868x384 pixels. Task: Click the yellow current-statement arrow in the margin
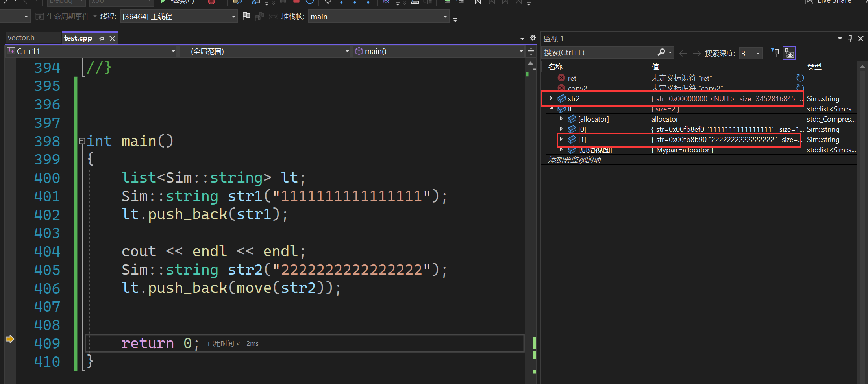pyautogui.click(x=10, y=339)
